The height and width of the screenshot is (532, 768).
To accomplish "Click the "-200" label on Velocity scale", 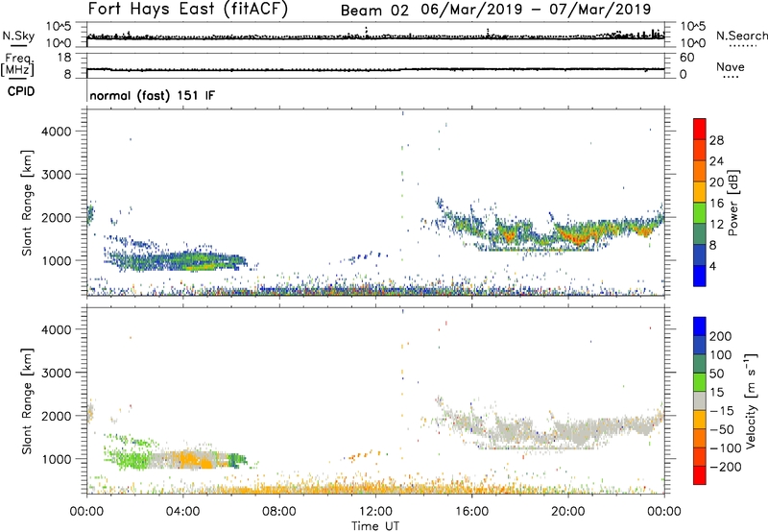I will pyautogui.click(x=726, y=467).
